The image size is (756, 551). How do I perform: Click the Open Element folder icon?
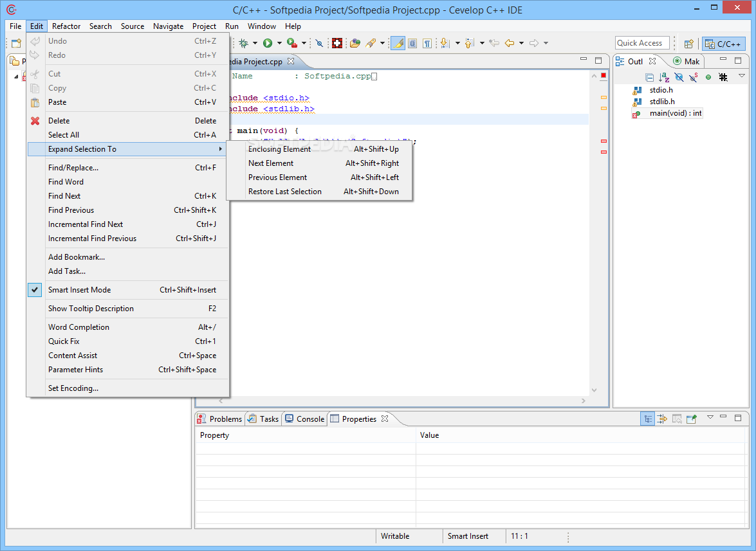coord(355,43)
